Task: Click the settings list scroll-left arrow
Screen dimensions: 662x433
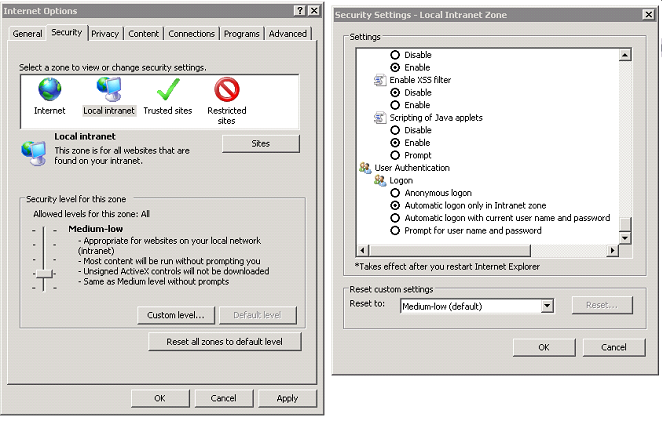Action: click(362, 251)
